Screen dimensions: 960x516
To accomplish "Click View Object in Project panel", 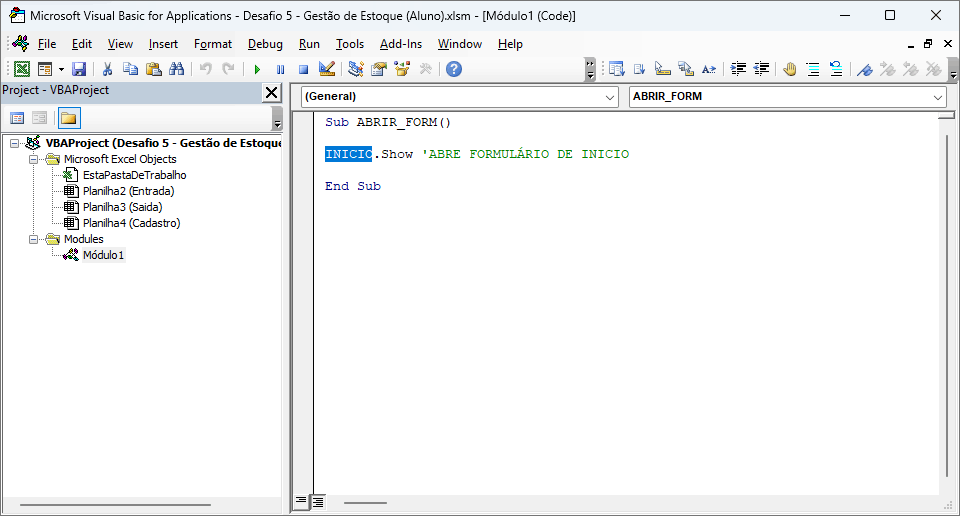I will [40, 118].
